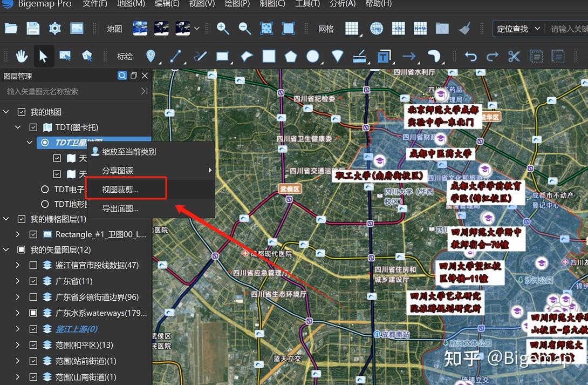Viewport: 588px width, 385px height.
Task: Select the N*M grid icon
Action: (420, 29)
